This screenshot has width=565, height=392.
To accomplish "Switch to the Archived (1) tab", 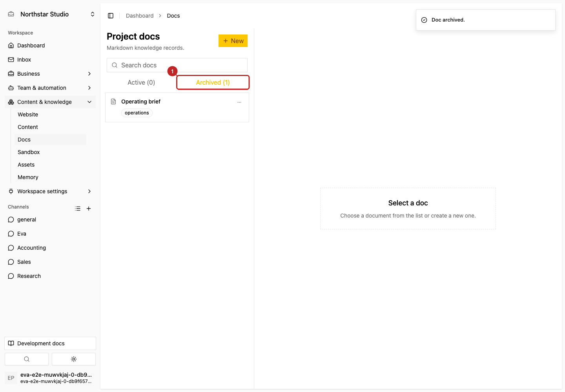I will (x=213, y=82).
